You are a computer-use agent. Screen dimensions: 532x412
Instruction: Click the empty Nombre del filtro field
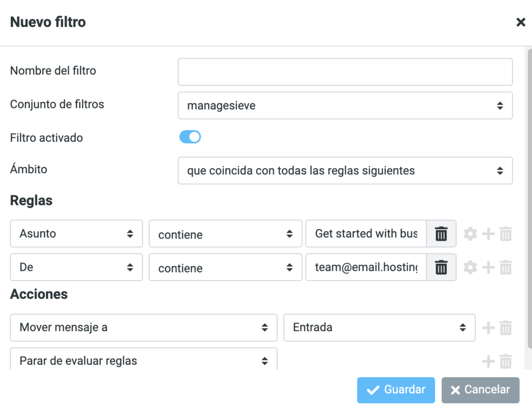345,72
